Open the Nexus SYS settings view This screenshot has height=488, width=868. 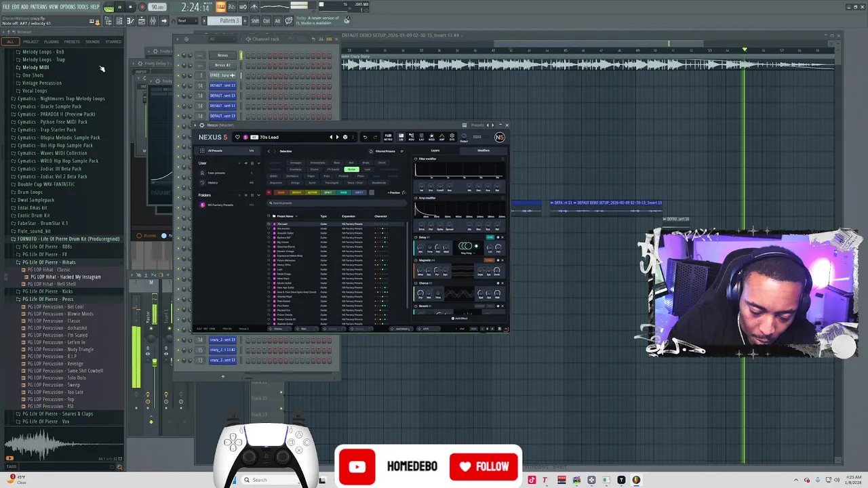click(452, 137)
